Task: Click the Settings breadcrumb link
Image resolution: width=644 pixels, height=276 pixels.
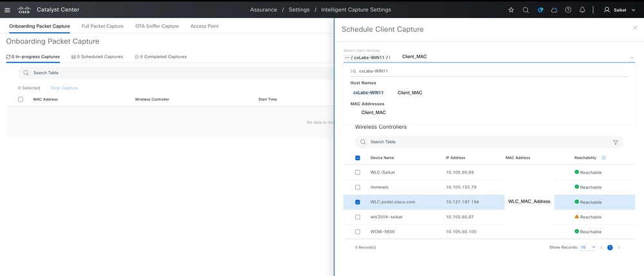Action: click(299, 10)
